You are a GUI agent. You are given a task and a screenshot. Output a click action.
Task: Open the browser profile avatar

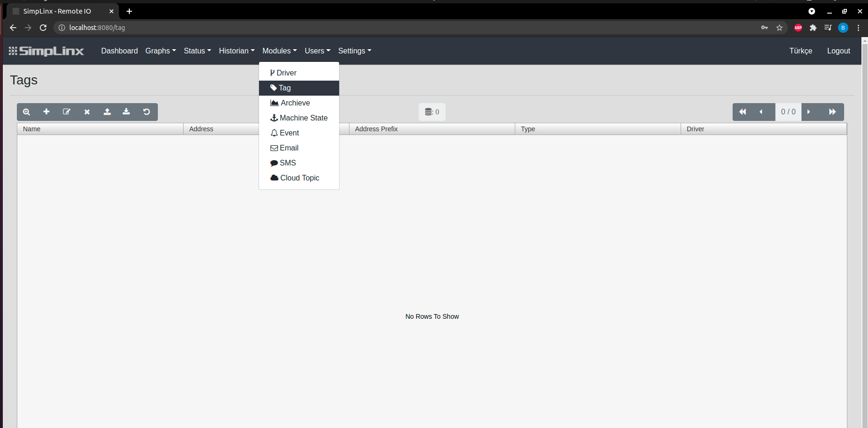coord(843,28)
